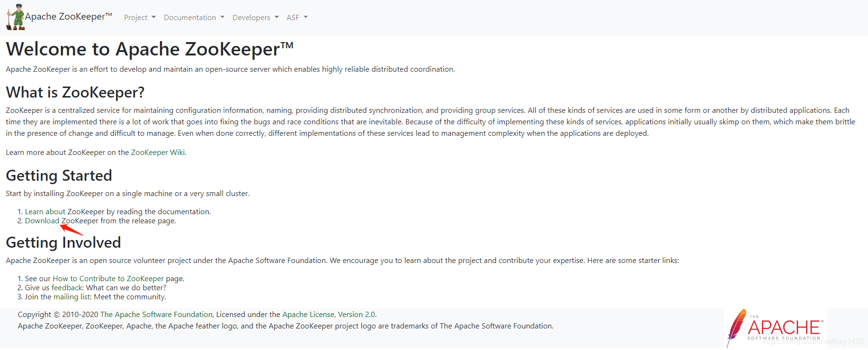This screenshot has width=868, height=350.
Task: Click the trademarks notice line in footer
Action: pos(285,326)
